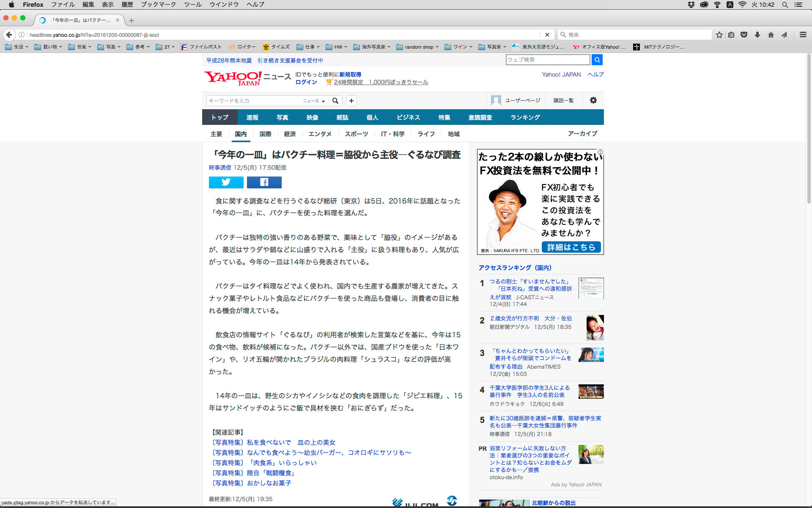This screenshot has height=508, width=812.
Task: Open the Pocket icon in toolbar
Action: click(744, 35)
